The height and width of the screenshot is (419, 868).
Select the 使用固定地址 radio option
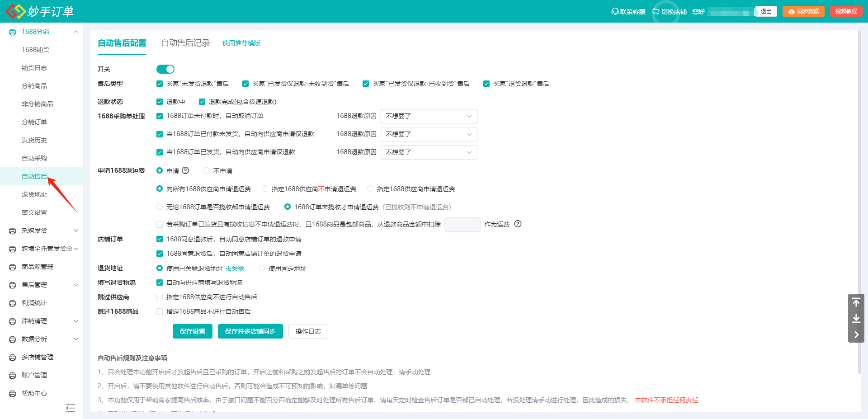[262, 268]
